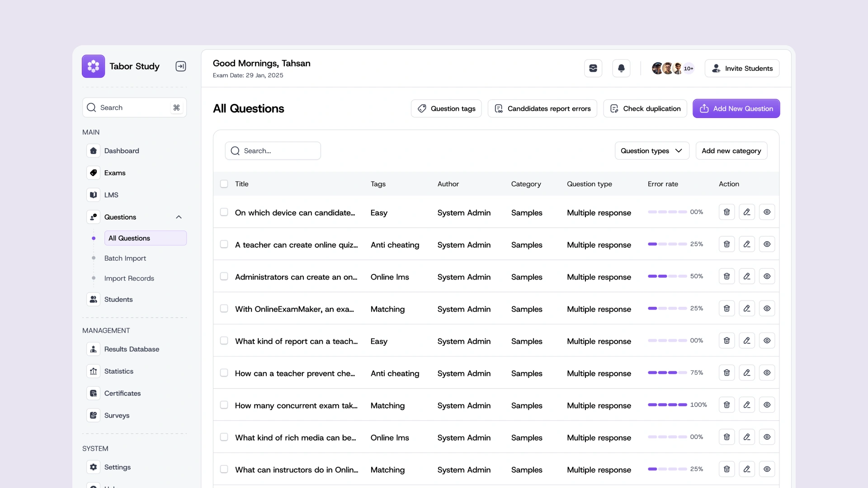Open the notifications bell
This screenshot has width=868, height=488.
[621, 68]
